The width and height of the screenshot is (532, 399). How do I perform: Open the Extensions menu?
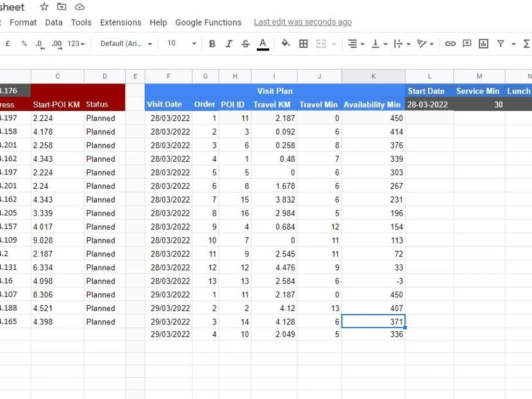coord(120,22)
